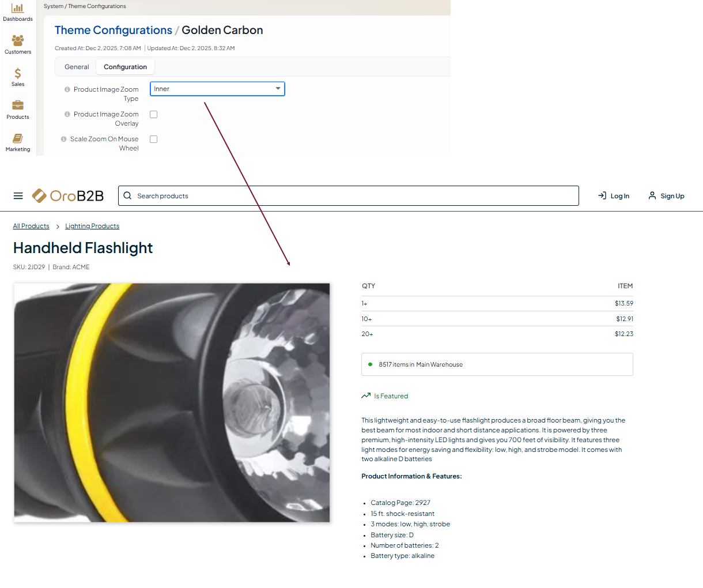The width and height of the screenshot is (703, 588).
Task: Enable Product Image Zoom Overlay checkbox
Action: tap(154, 115)
